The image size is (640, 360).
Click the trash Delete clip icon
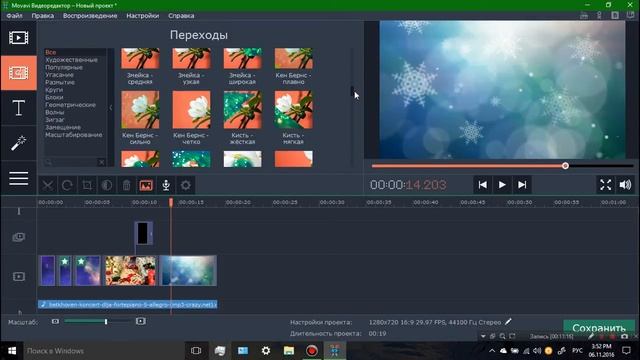pyautogui.click(x=126, y=185)
